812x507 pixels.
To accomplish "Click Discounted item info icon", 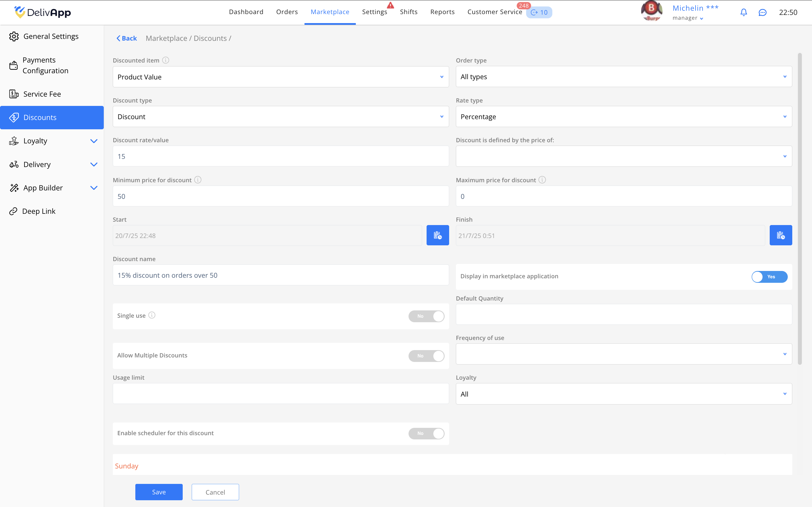I will (166, 60).
